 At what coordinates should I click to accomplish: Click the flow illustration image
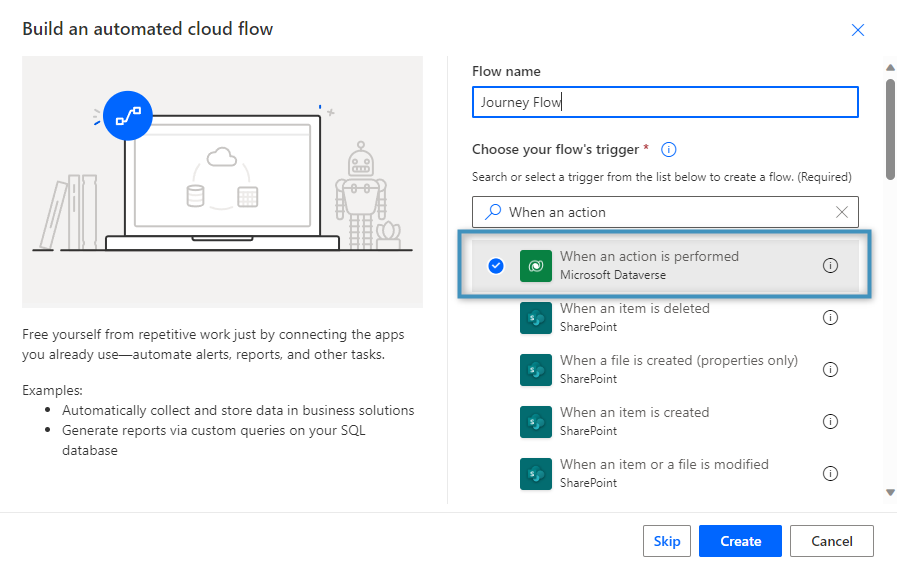(223, 182)
